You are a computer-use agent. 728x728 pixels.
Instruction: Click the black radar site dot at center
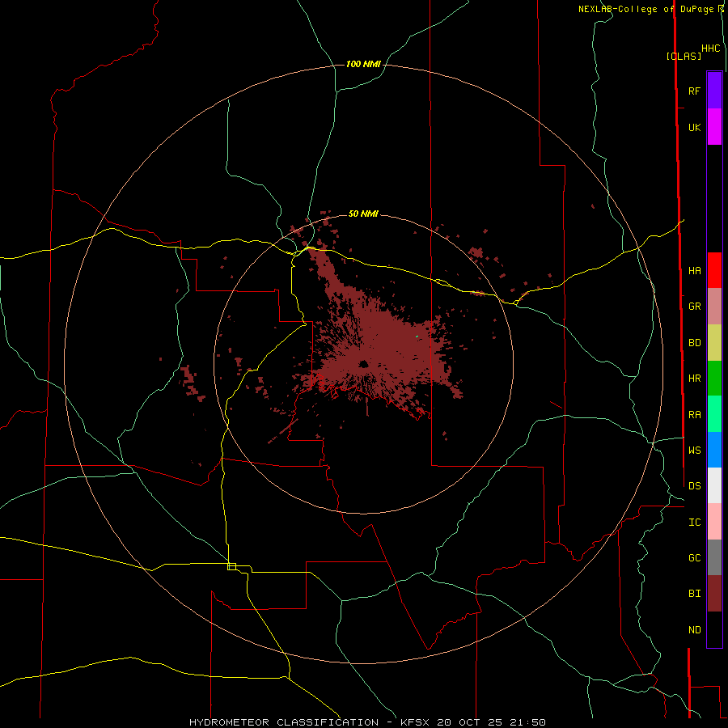click(x=363, y=363)
